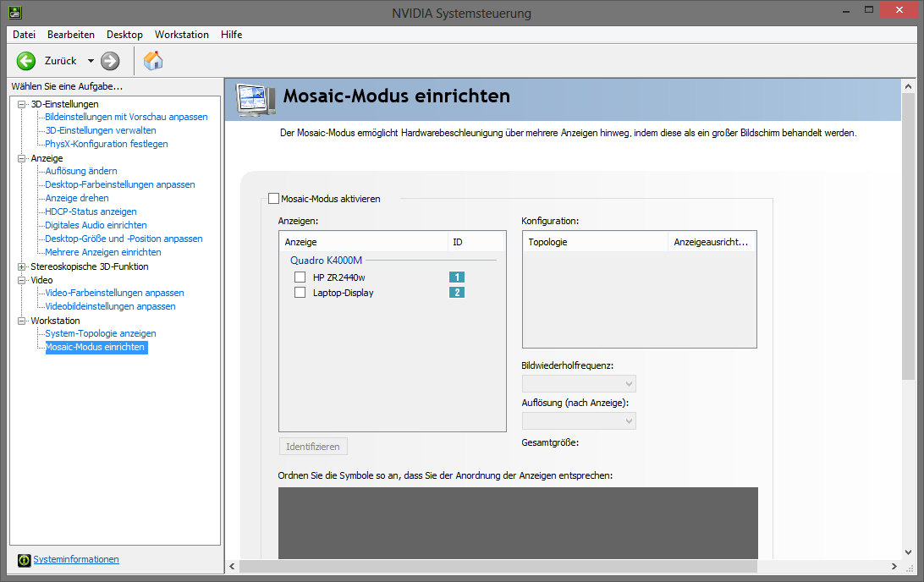
Task: Open the Bildwiederholfrequenz dropdown
Action: point(579,384)
